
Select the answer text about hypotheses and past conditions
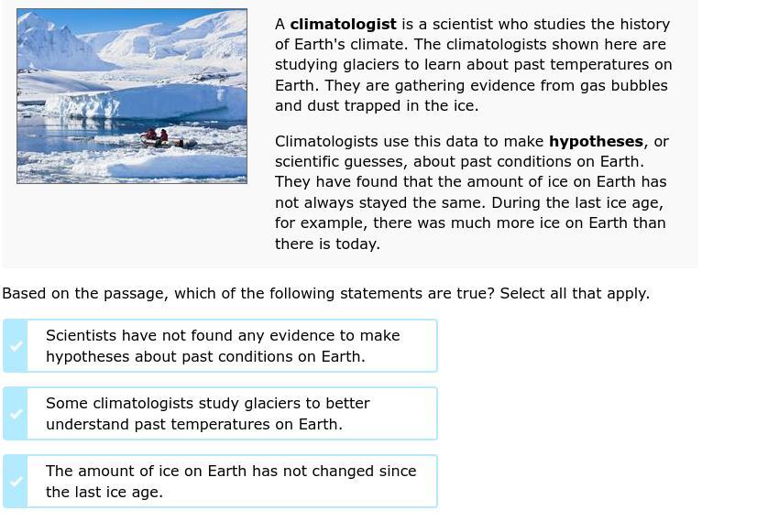pos(223,346)
